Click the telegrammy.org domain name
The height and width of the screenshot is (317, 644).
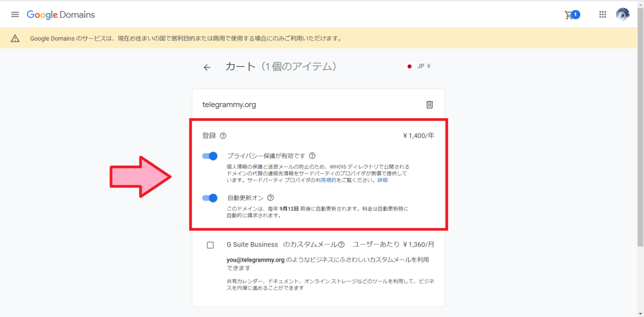tap(229, 105)
